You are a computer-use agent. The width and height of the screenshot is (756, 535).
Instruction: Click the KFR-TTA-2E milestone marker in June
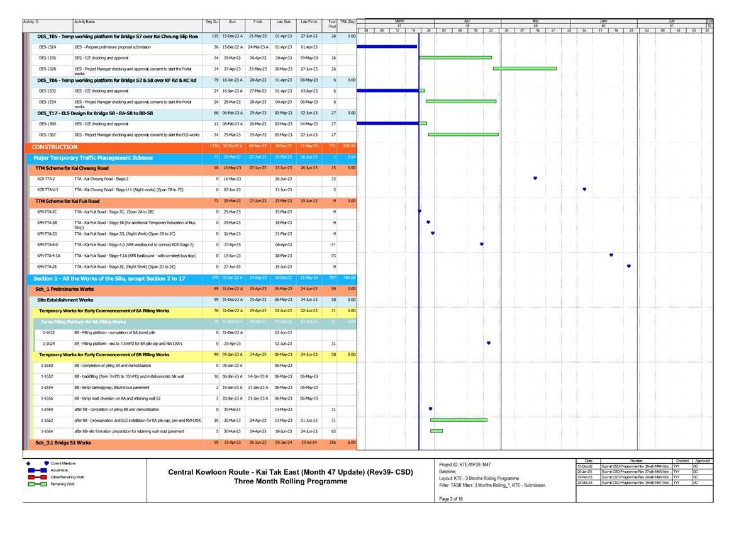point(628,266)
